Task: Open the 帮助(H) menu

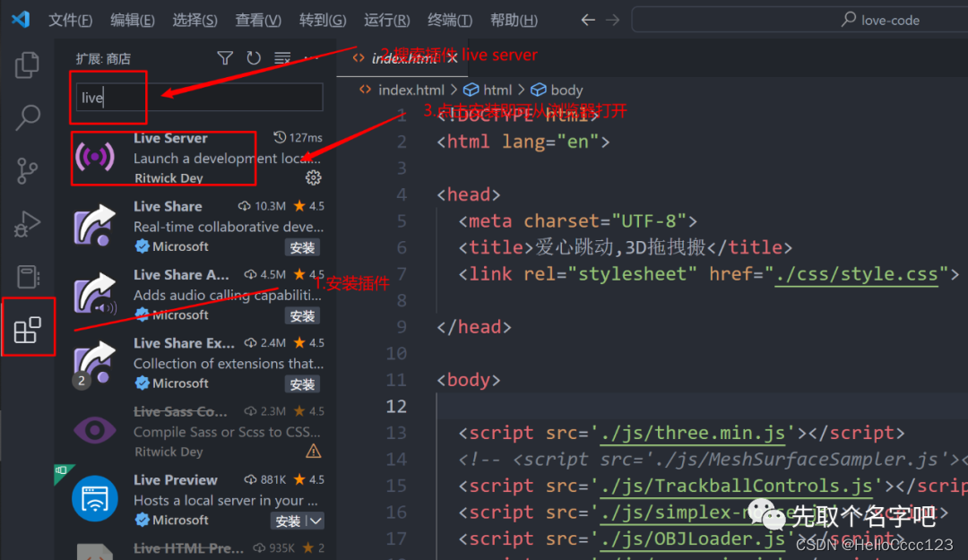Action: point(514,20)
